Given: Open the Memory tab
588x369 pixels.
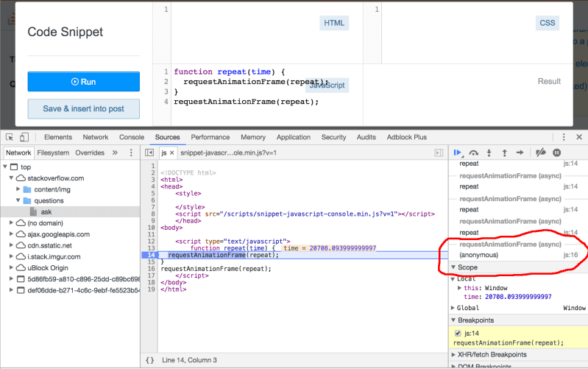Looking at the screenshot, I should [253, 138].
